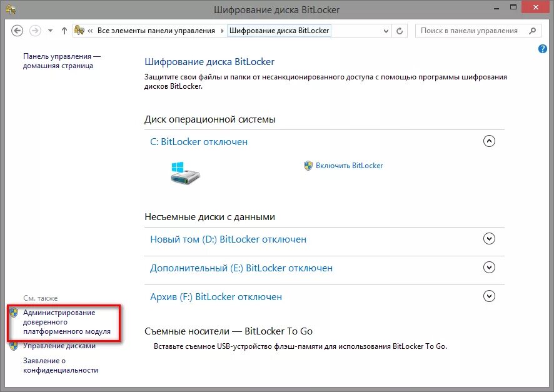This screenshot has height=392, width=554.
Task: Open help with the blue question mark
Action: click(x=542, y=49)
